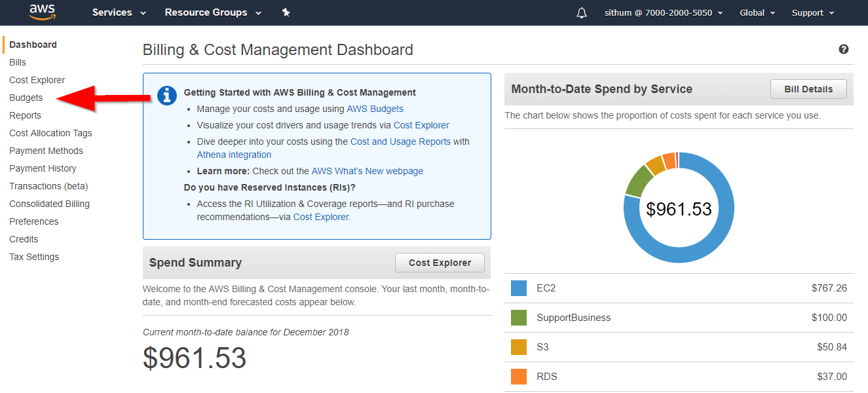Click the EC2 amount $767.26

(x=829, y=288)
